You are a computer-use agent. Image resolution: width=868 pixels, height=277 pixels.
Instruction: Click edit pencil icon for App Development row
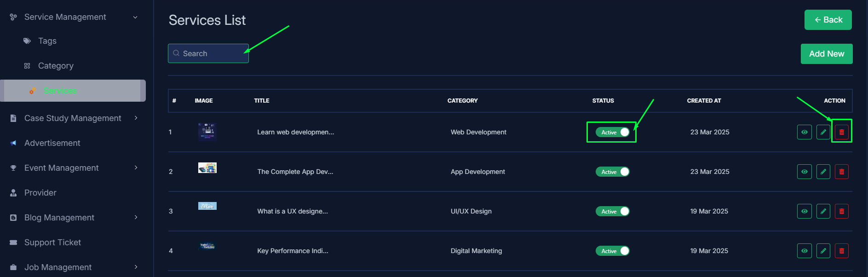click(x=823, y=172)
